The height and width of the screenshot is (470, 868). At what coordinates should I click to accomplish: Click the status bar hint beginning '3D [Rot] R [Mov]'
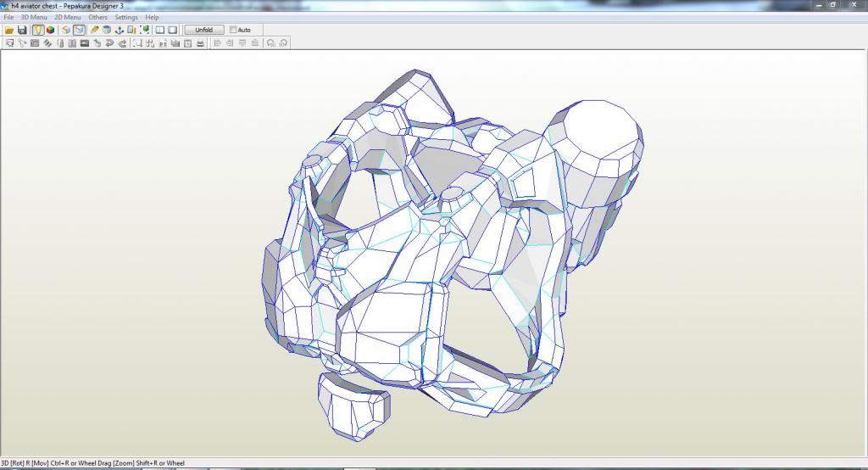(x=92, y=463)
